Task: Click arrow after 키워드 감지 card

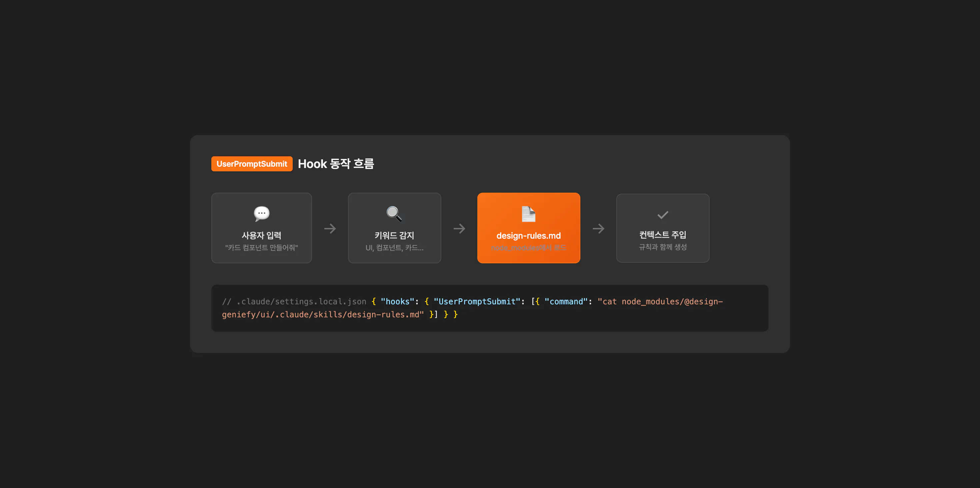Action: [459, 229]
